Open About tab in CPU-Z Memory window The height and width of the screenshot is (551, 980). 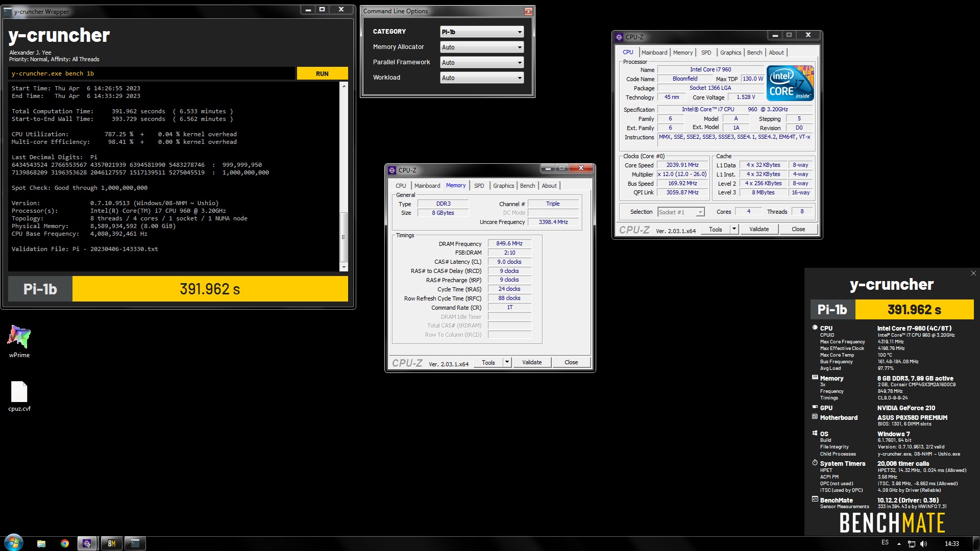tap(549, 186)
